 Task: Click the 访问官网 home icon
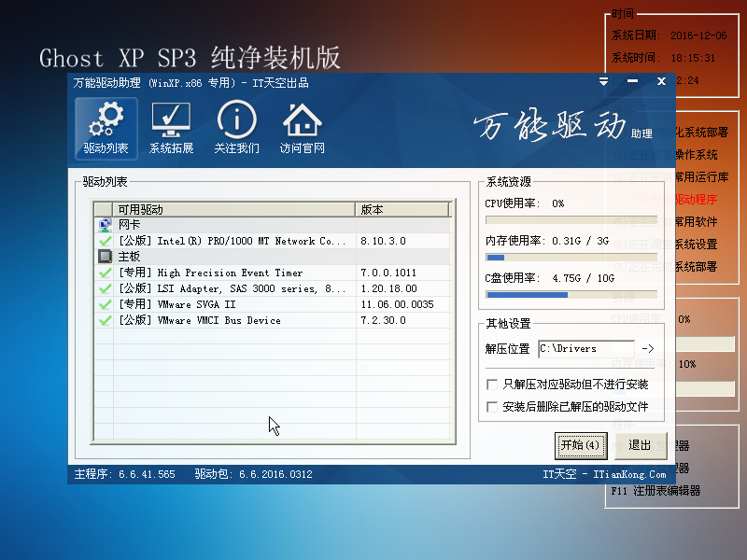pos(302,119)
